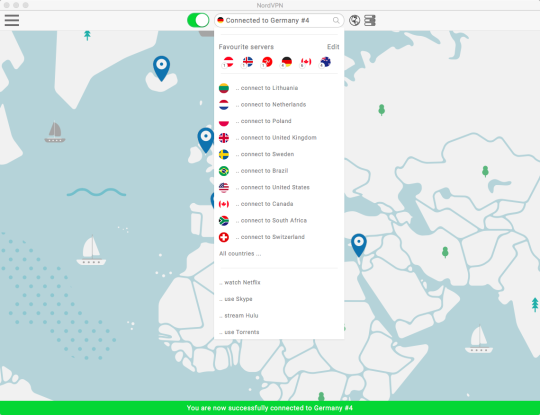The image size is (540, 415).
Task: Open the globe map view icon
Action: tap(354, 21)
